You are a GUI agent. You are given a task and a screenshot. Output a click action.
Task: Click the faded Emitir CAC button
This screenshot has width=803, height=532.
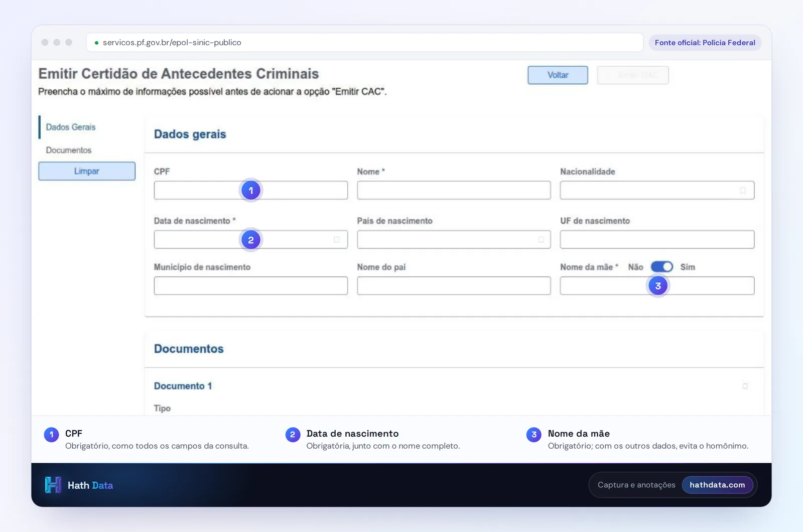(x=633, y=75)
